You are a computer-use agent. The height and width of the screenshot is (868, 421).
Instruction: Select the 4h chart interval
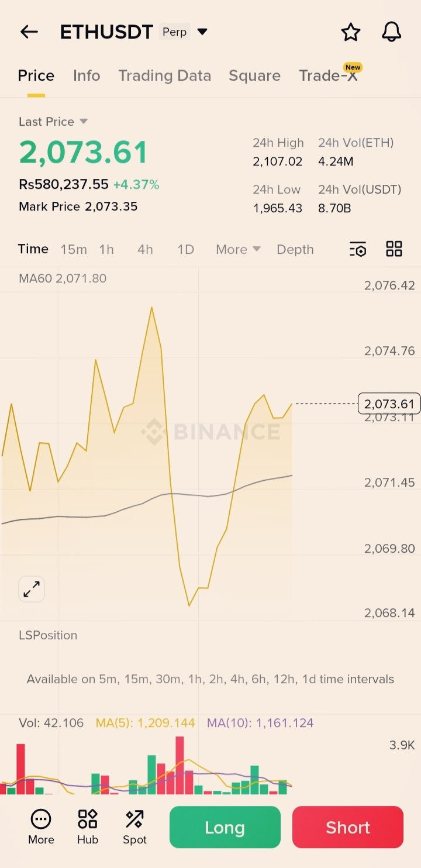145,250
